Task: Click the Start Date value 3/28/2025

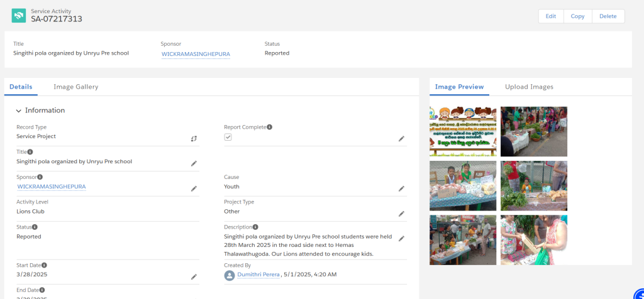Action: coord(32,275)
